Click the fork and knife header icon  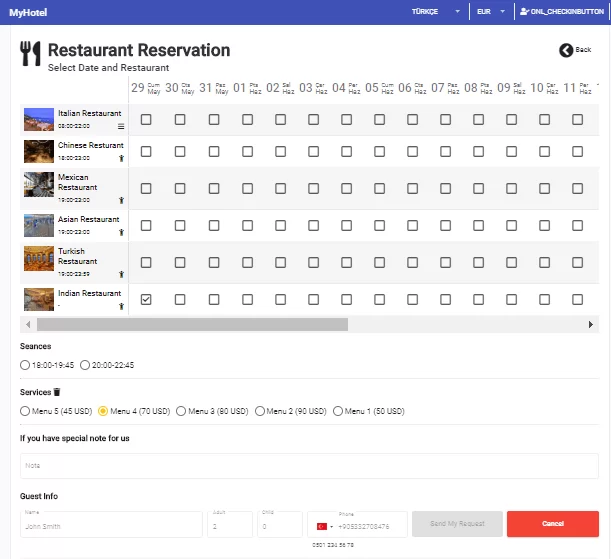point(30,53)
